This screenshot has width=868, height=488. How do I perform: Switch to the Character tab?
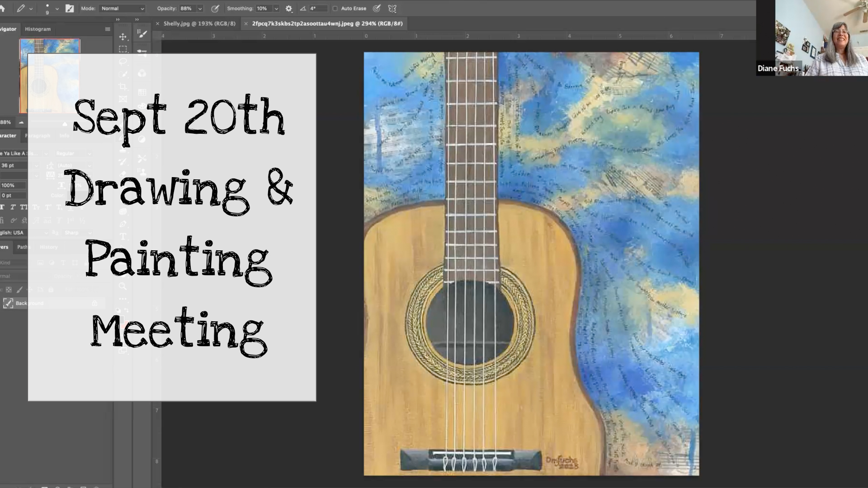pyautogui.click(x=9, y=136)
